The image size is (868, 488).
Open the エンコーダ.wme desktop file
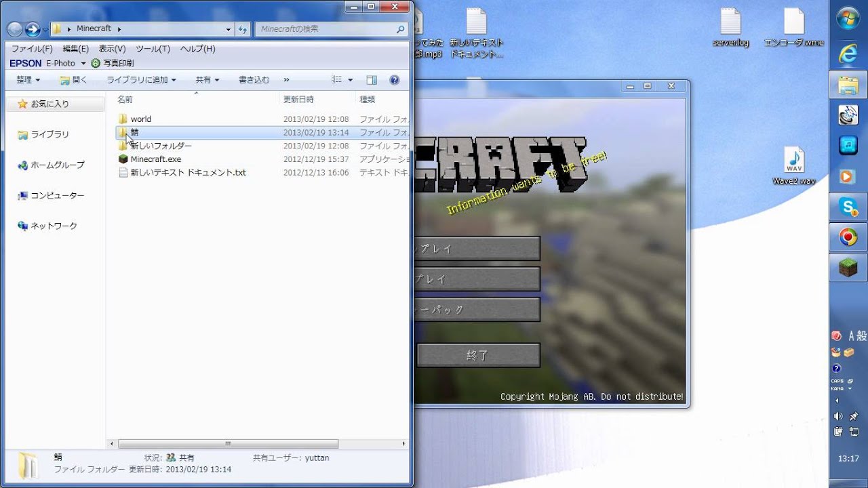click(793, 28)
